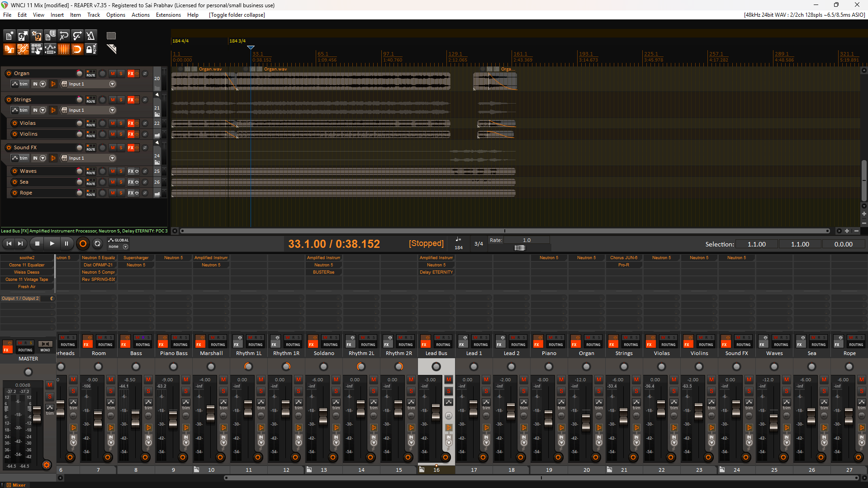The width and height of the screenshot is (868, 488).
Task: Click the Pause transport button
Action: click(66, 244)
